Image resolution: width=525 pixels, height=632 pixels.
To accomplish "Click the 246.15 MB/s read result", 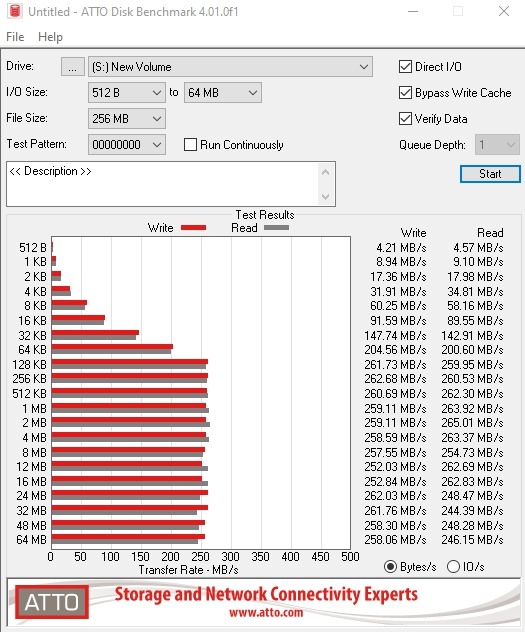I will click(x=472, y=540).
